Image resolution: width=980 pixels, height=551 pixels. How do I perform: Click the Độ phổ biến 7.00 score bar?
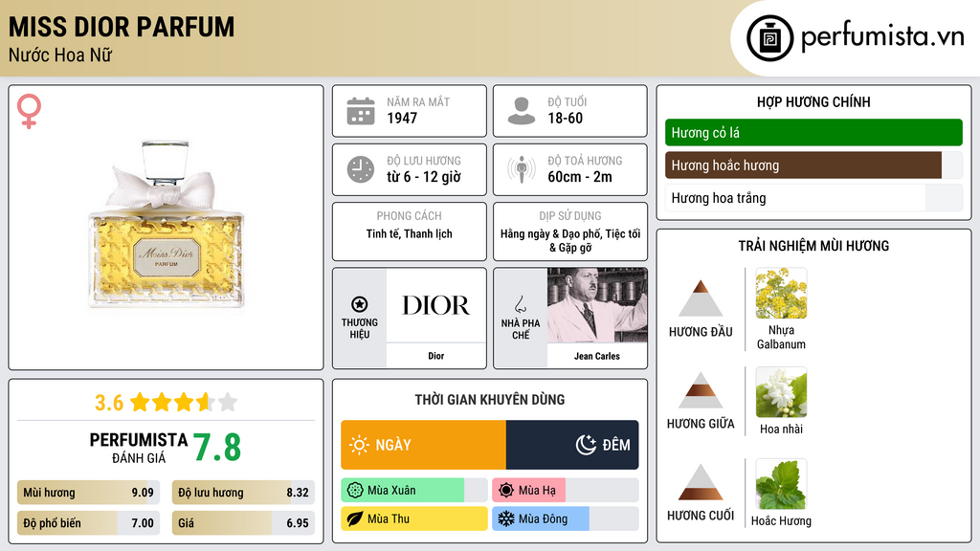(88, 523)
